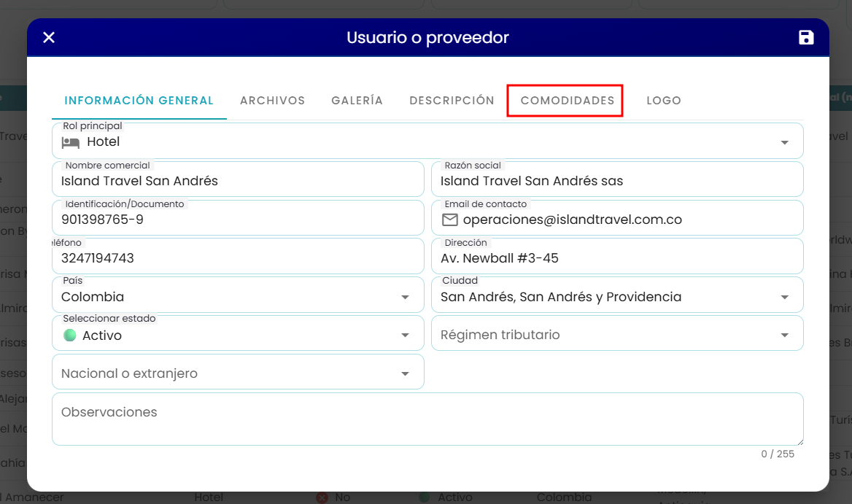Switch to the Archivos tab
Image resolution: width=852 pixels, height=504 pixels.
272,101
